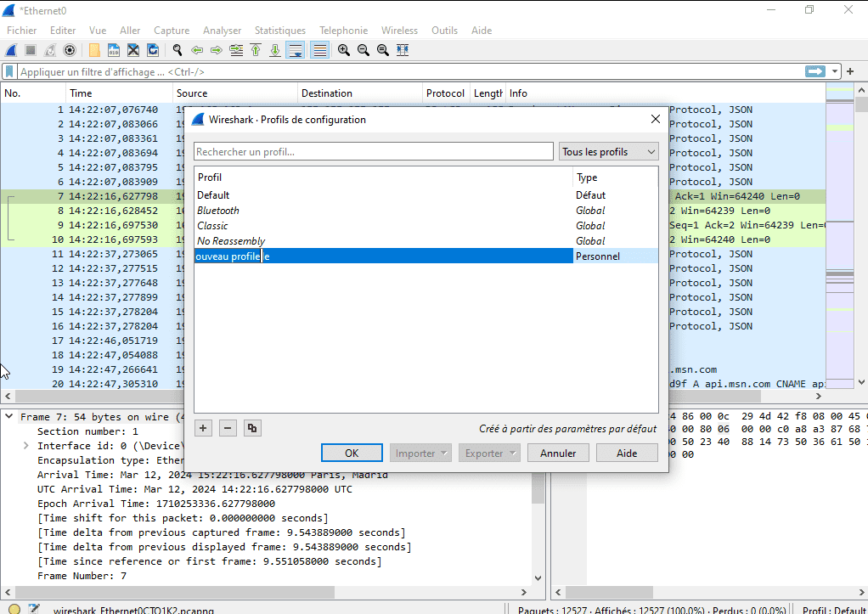Close the Profils de configuration dialog
This screenshot has height=614, width=868.
(x=656, y=119)
